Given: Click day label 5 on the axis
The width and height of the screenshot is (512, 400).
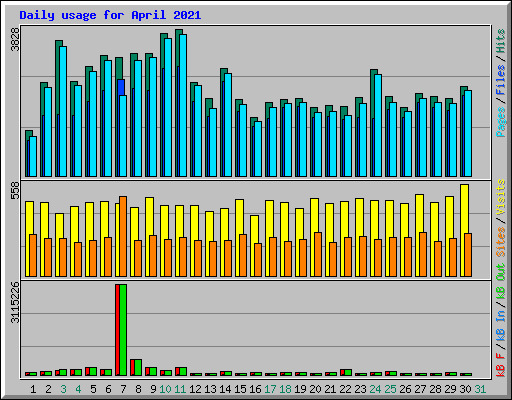Looking at the screenshot, I should [93, 389].
